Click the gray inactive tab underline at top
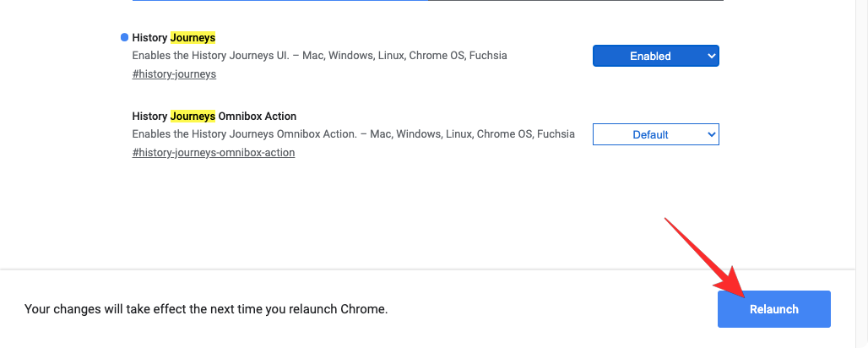The width and height of the screenshot is (868, 348). pyautogui.click(x=574, y=1)
